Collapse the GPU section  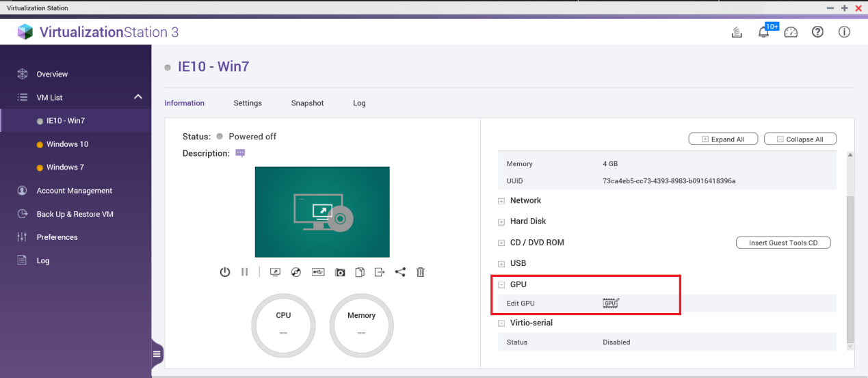pyautogui.click(x=501, y=285)
